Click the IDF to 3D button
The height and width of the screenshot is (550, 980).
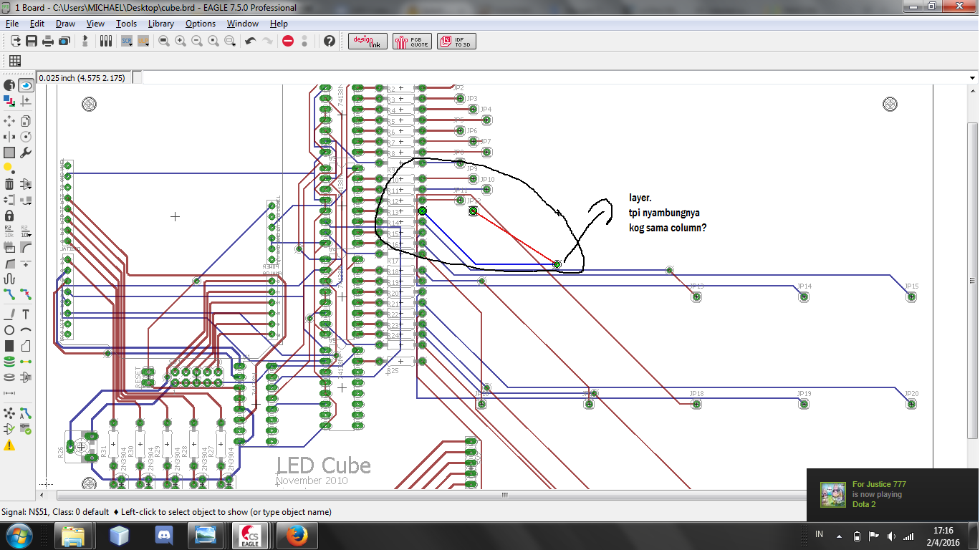[457, 42]
